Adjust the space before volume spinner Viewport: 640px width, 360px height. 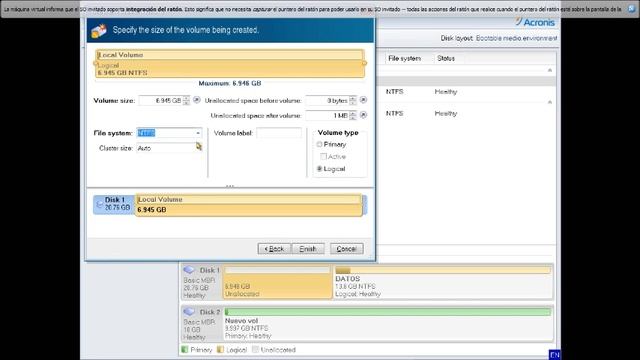[353, 100]
